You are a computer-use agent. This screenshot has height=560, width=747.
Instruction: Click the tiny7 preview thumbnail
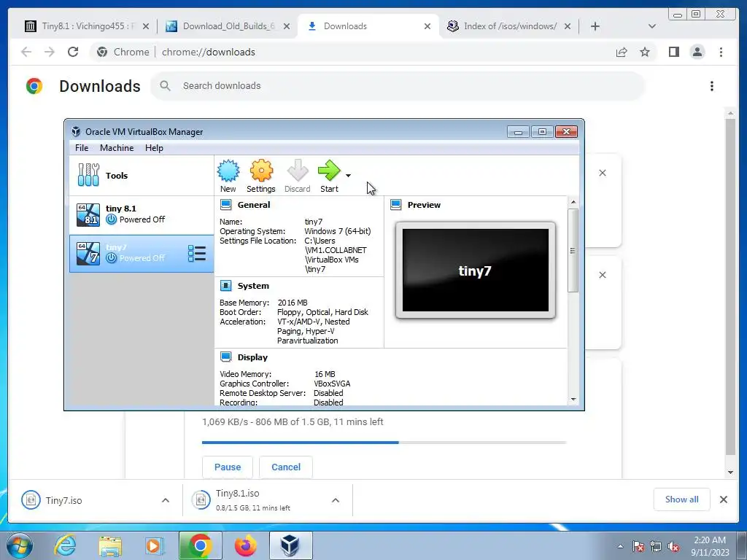(476, 270)
